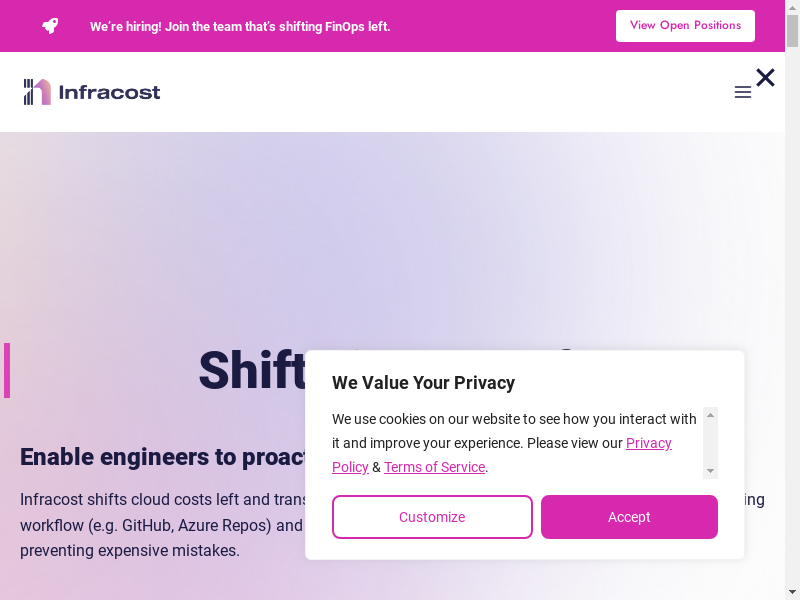Click the page scrollbar thumb
The image size is (800, 600).
point(793,30)
